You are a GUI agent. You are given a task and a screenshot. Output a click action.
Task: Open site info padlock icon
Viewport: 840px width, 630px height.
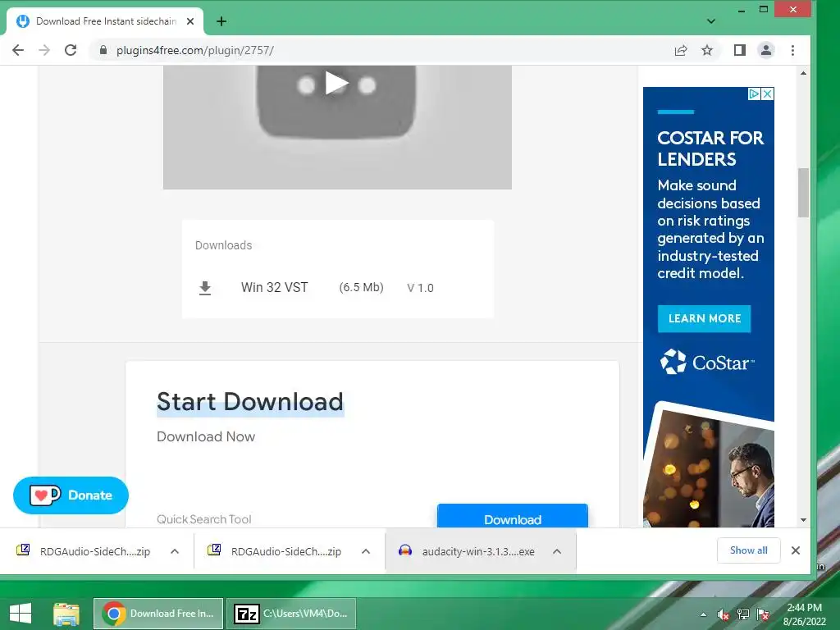103,50
